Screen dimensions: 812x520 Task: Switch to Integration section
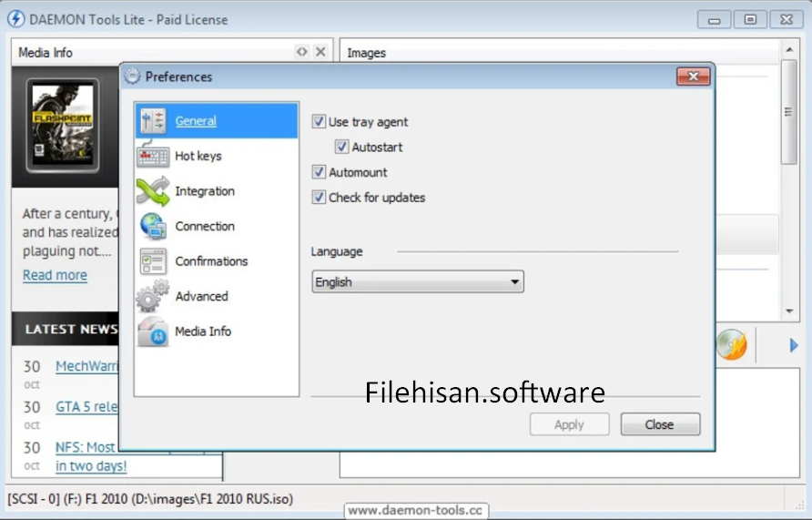pos(205,191)
